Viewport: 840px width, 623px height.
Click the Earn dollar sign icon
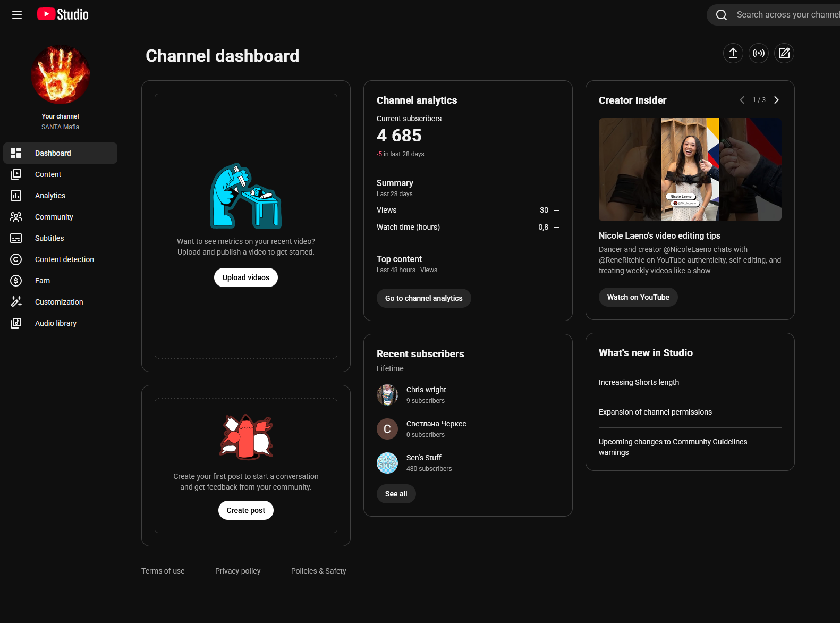16,281
